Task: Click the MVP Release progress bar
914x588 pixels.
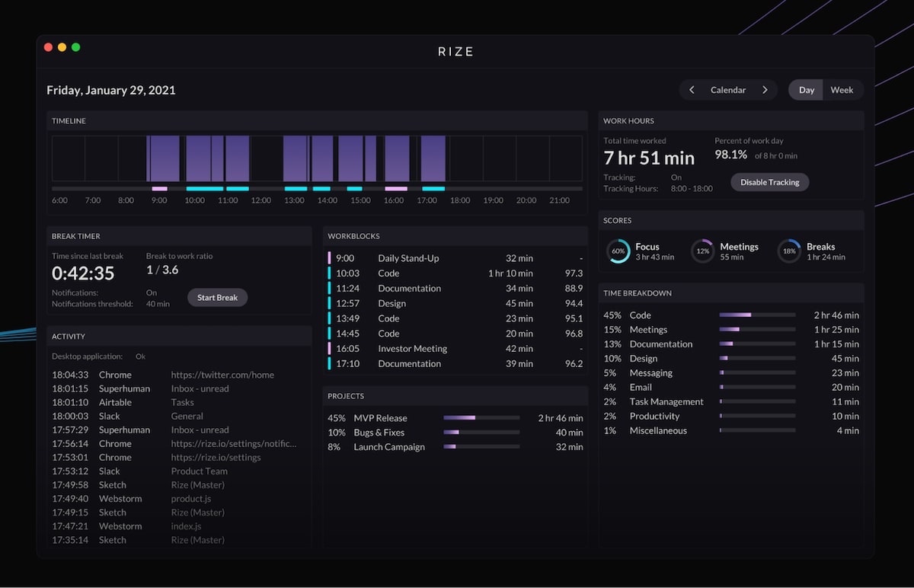Action: tap(481, 417)
